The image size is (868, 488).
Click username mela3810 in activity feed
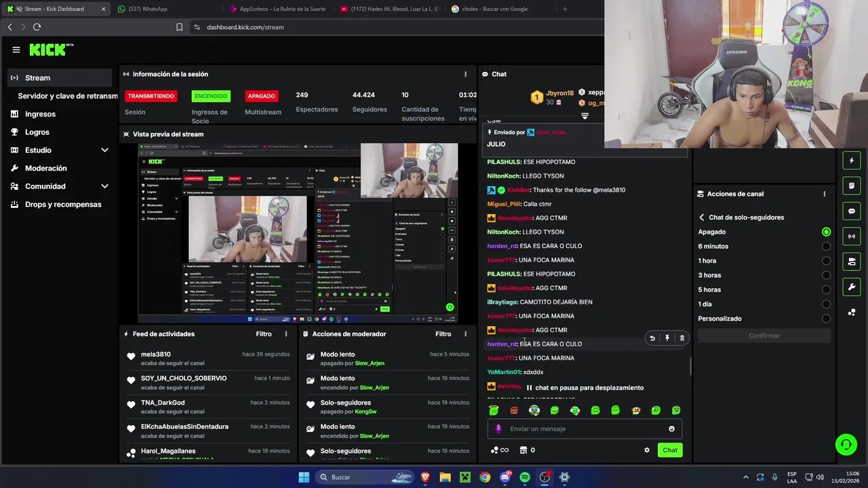click(156, 354)
